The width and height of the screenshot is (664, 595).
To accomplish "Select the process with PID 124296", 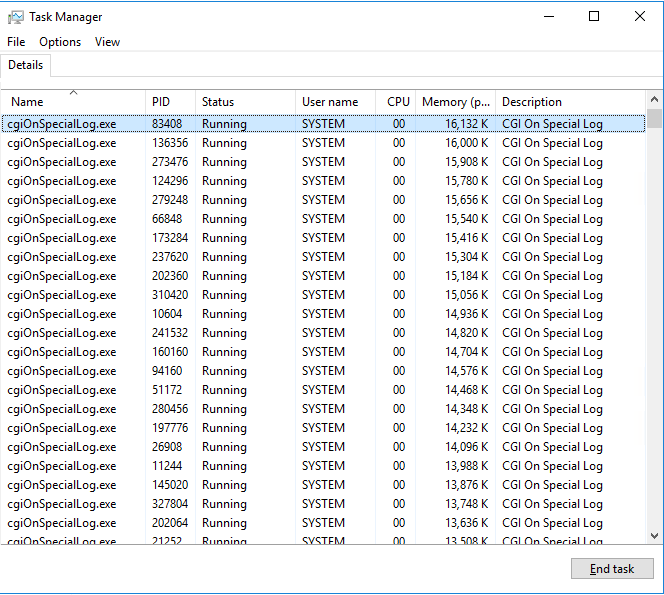I will (x=323, y=181).
